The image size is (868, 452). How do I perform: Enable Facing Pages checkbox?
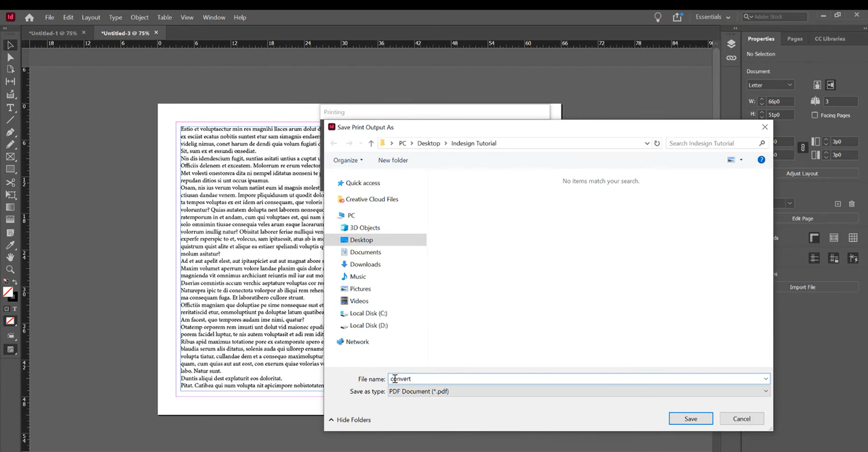(815, 115)
